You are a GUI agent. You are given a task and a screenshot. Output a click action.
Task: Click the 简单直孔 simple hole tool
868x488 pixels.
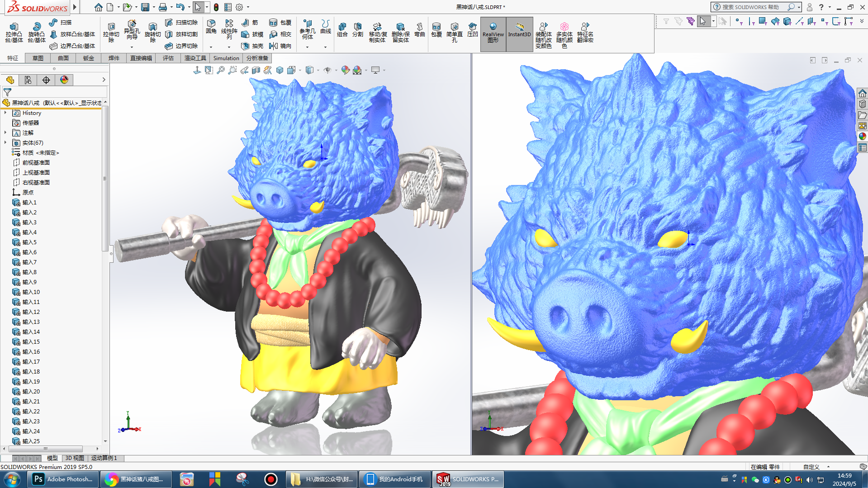pos(454,32)
